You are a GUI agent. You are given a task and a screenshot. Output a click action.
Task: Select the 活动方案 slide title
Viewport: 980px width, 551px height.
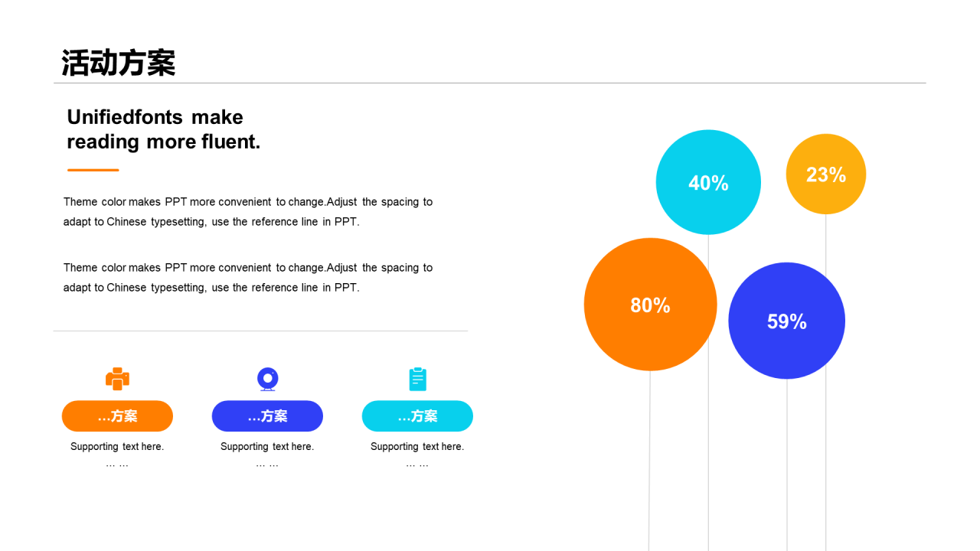click(119, 63)
